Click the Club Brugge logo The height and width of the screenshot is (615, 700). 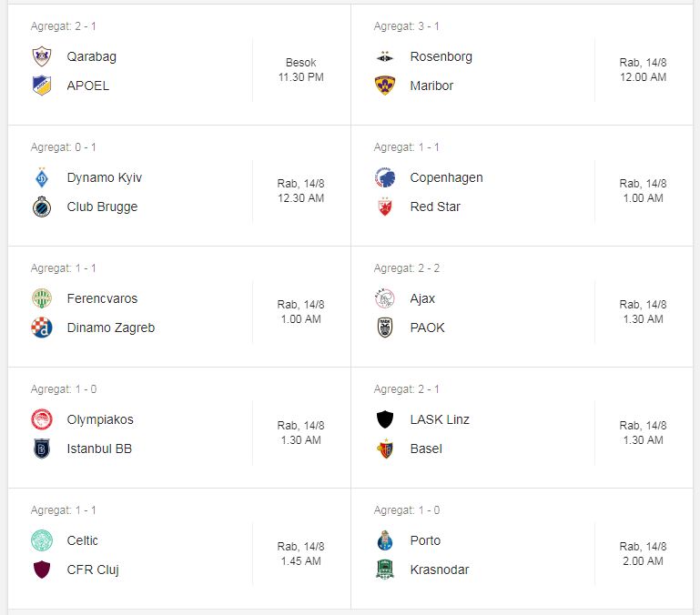(x=42, y=207)
